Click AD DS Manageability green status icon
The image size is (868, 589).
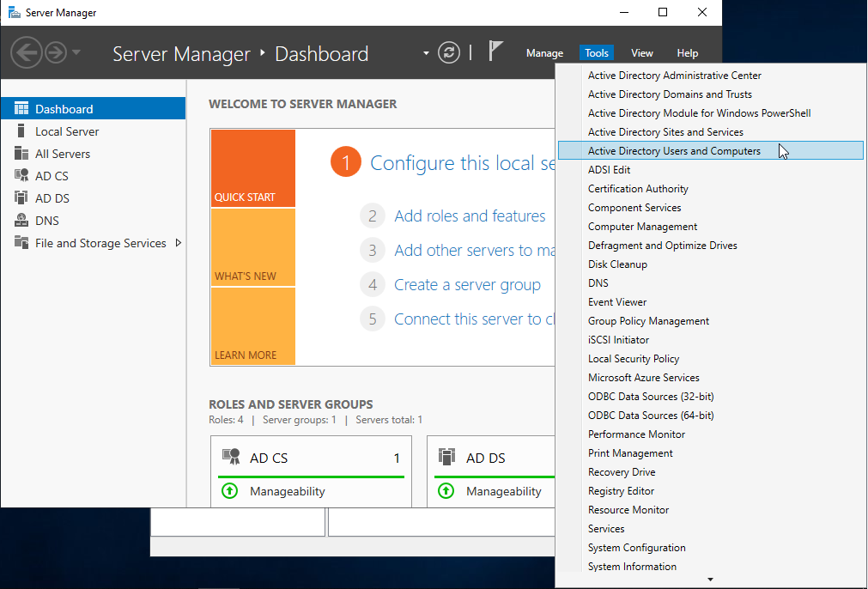[x=446, y=490]
